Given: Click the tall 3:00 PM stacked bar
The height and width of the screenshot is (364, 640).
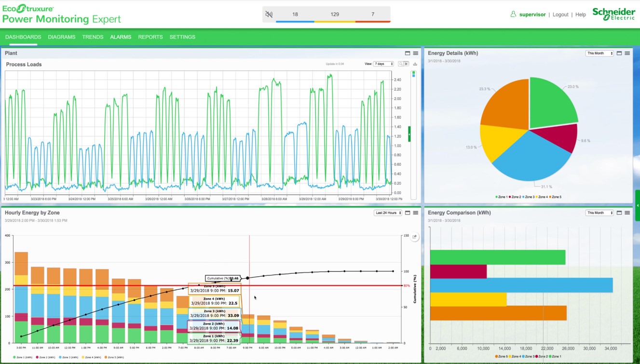Looking at the screenshot, I should (21, 297).
